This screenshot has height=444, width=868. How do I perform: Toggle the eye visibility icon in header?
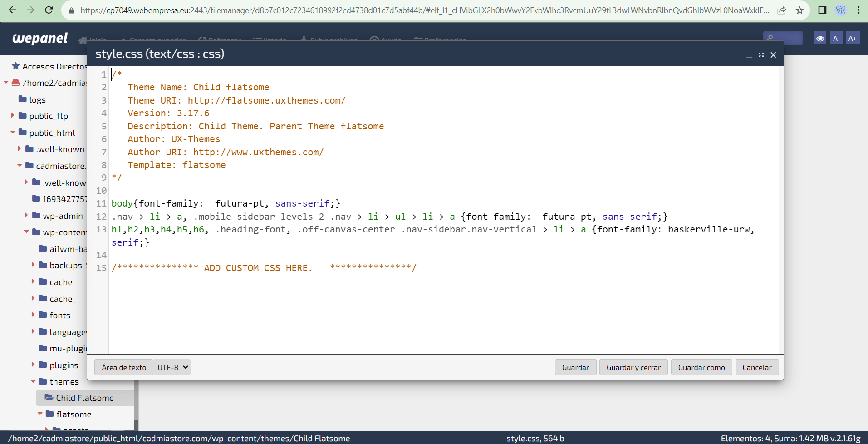pos(820,39)
